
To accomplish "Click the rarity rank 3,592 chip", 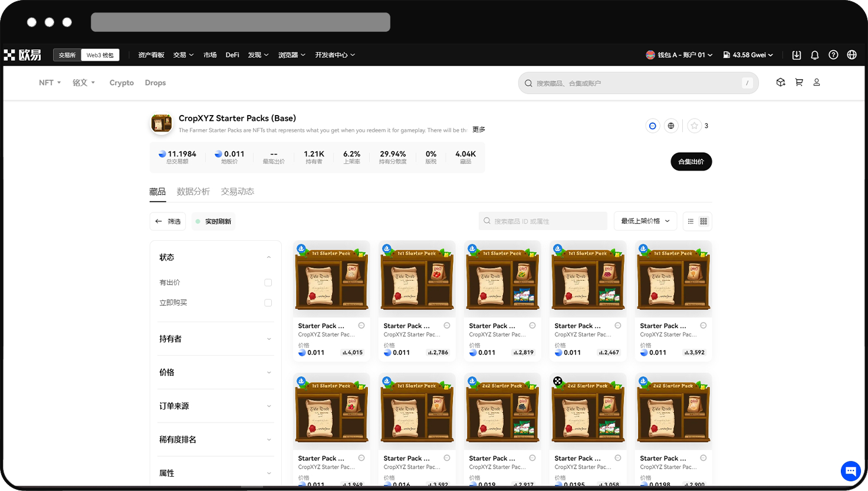I will pyautogui.click(x=694, y=352).
